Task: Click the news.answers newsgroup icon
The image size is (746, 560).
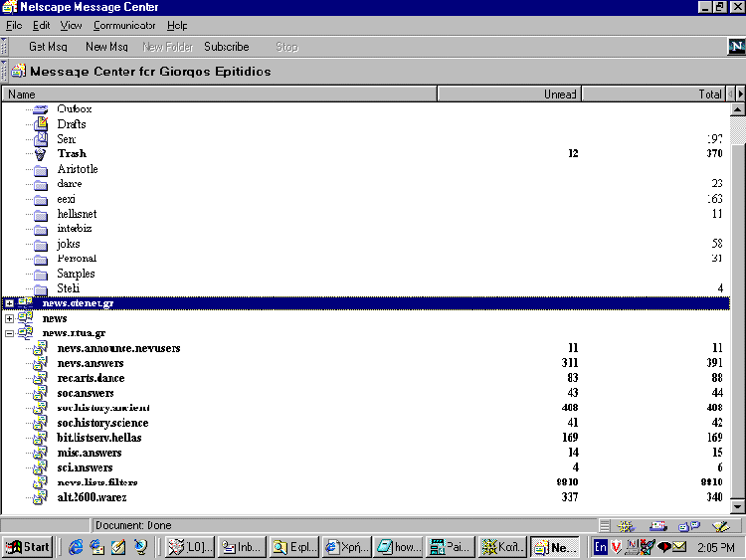Action: pyautogui.click(x=41, y=363)
